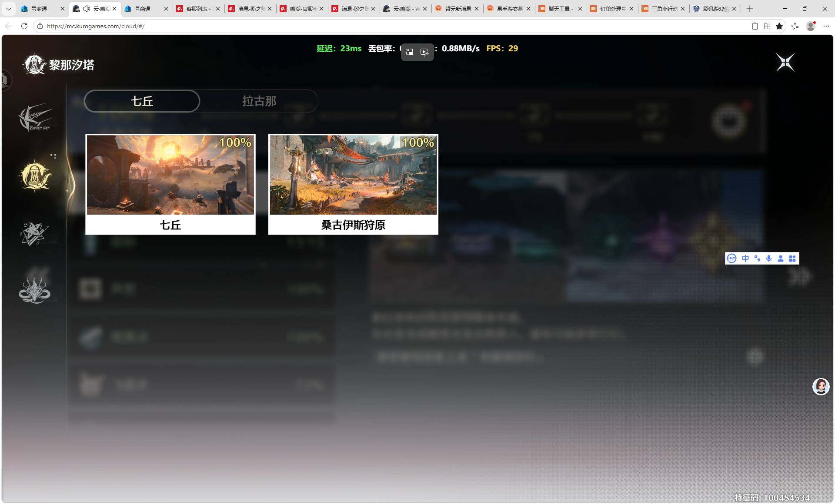This screenshot has width=835, height=504.
Task: Select the star-shaped emblem in left sidebar
Action: click(x=34, y=233)
